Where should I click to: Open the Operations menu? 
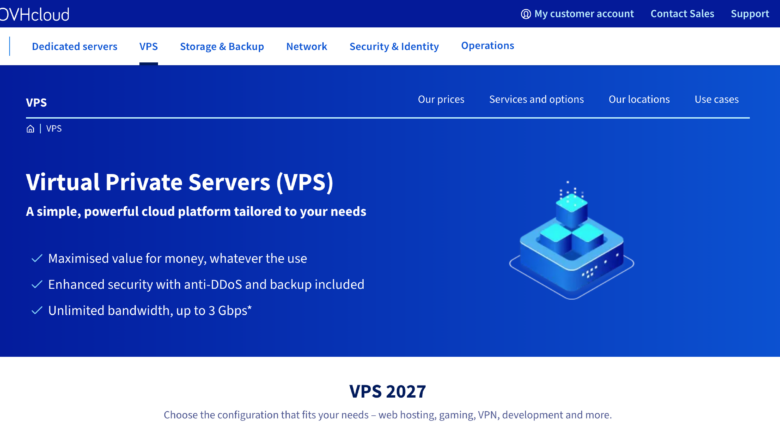click(488, 46)
